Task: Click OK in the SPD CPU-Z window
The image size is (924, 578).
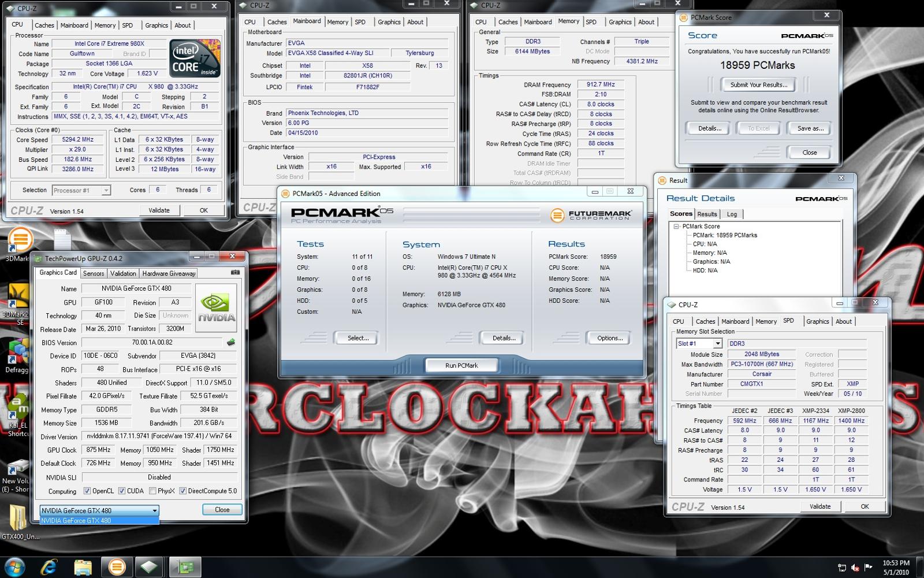Action: (865, 506)
